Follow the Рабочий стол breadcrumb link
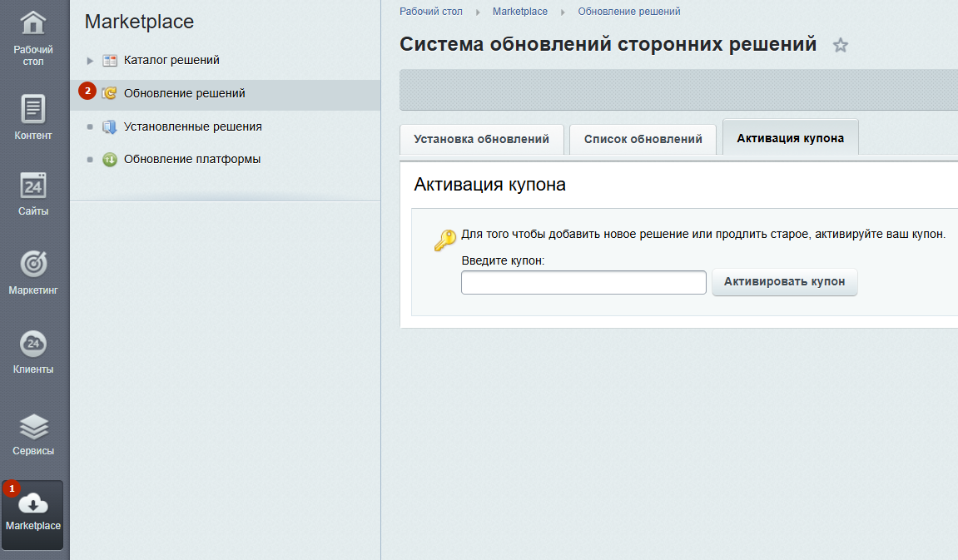 [431, 11]
